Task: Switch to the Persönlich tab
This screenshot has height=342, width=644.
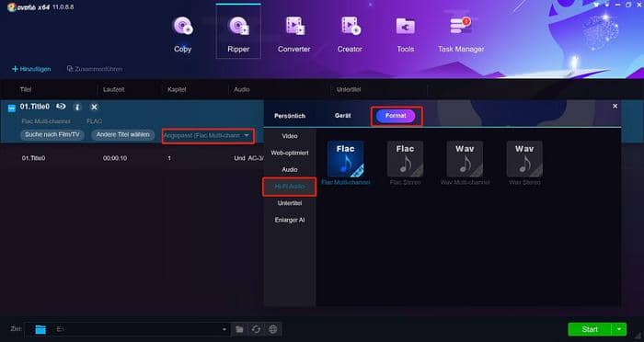Action: coord(290,116)
